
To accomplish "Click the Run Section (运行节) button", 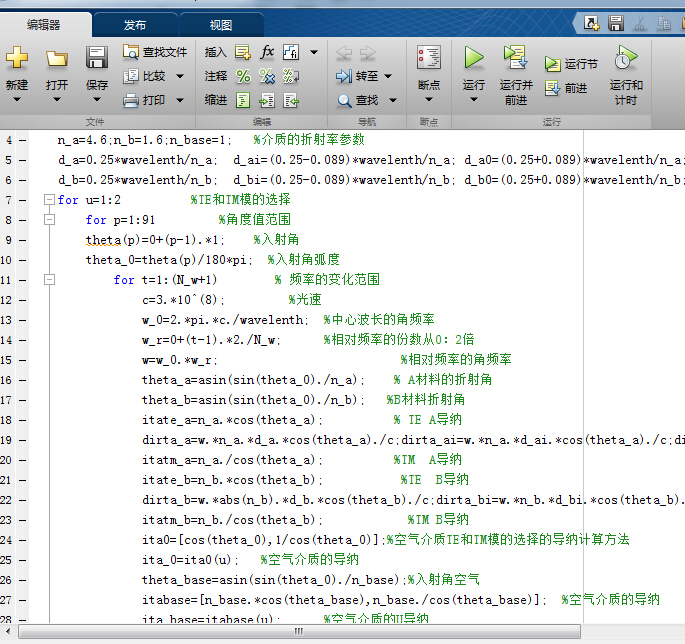I will 571,64.
